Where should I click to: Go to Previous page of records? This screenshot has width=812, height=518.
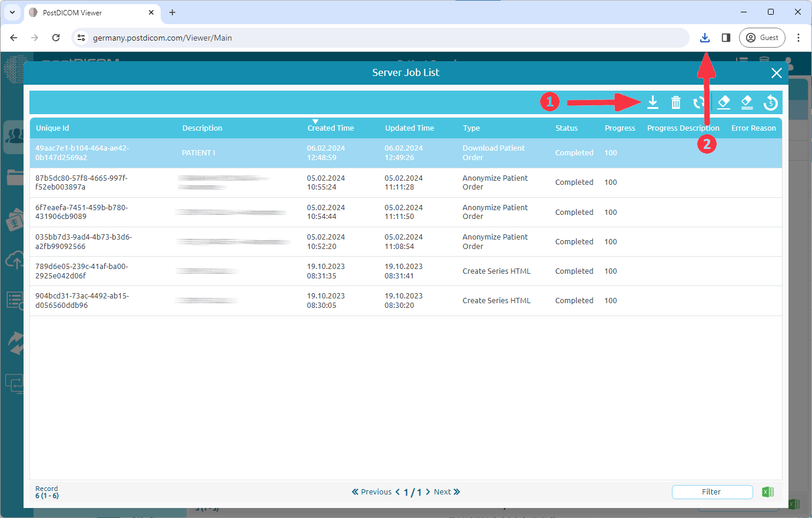click(372, 492)
